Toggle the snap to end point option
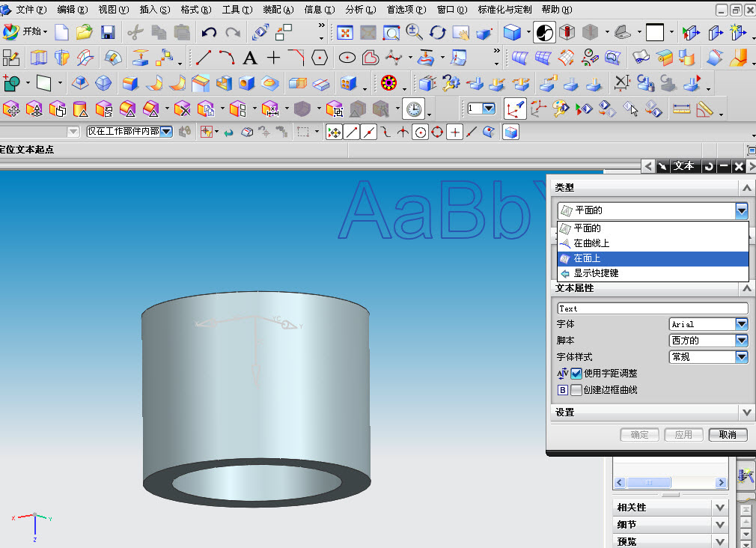Image resolution: width=756 pixels, height=548 pixels. coord(352,133)
